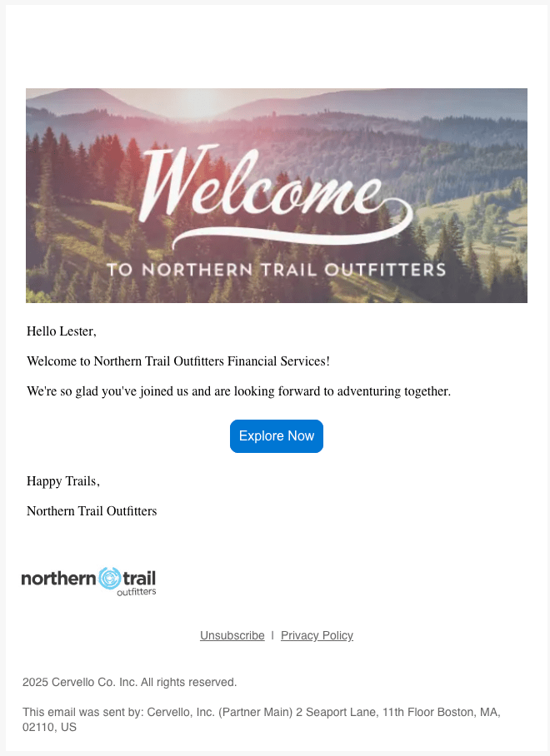Screen dimensions: 550x756
Task: Click the word 'trail' in the logo
Action: coord(139,577)
